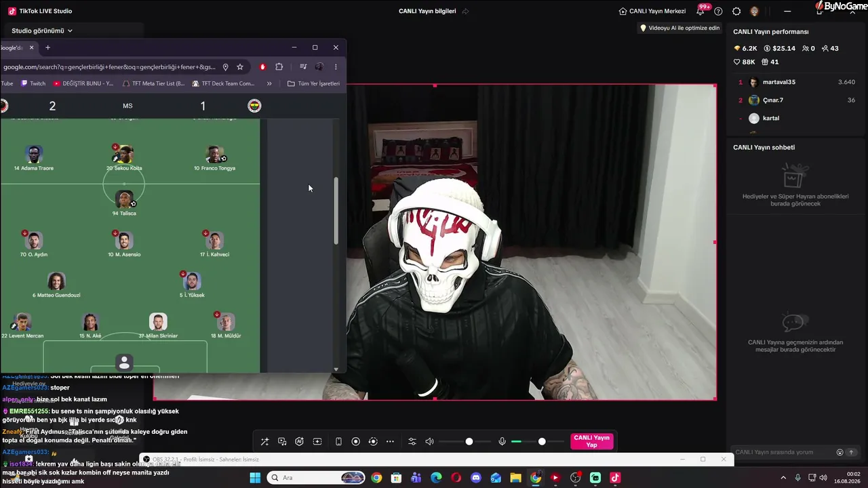868x488 pixels.
Task: Adjust the microphone volume slider knob
Action: pos(542,442)
